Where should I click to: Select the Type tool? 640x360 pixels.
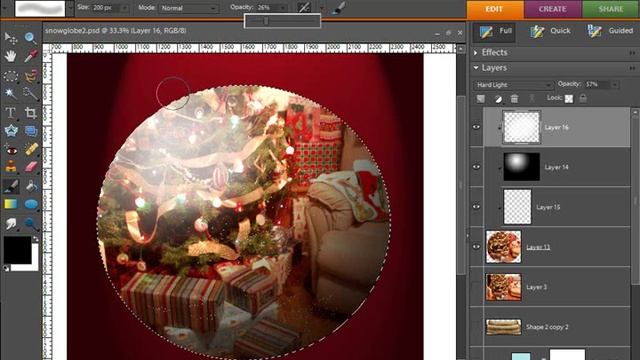coord(11,112)
